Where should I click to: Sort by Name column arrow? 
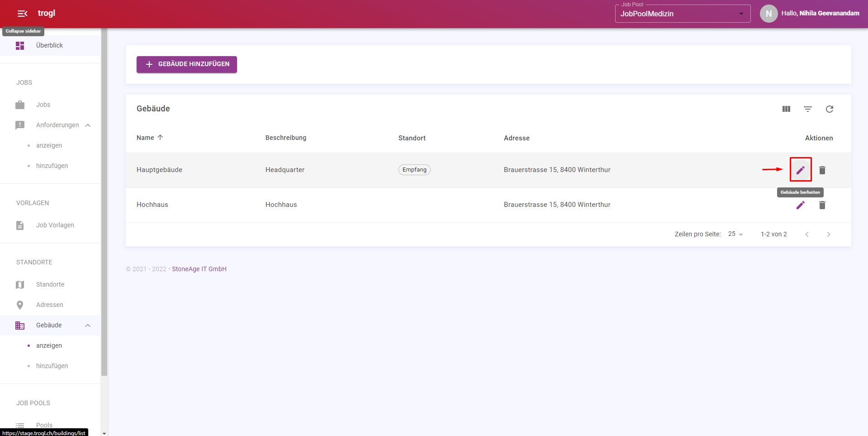[x=160, y=138]
